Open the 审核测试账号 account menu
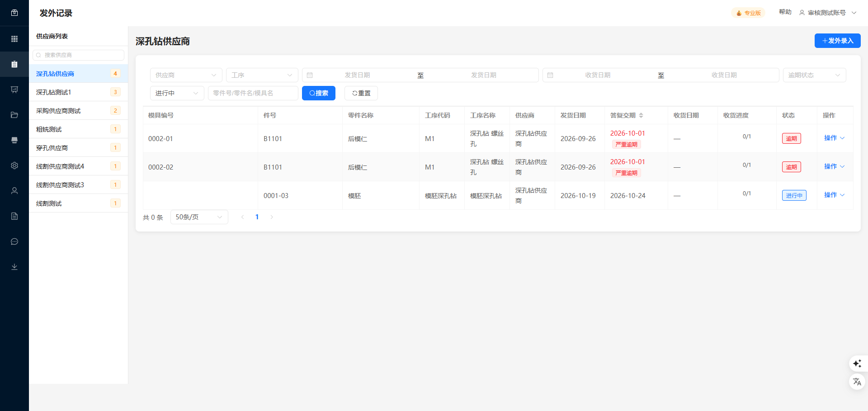Viewport: 868px width, 411px height. (828, 13)
